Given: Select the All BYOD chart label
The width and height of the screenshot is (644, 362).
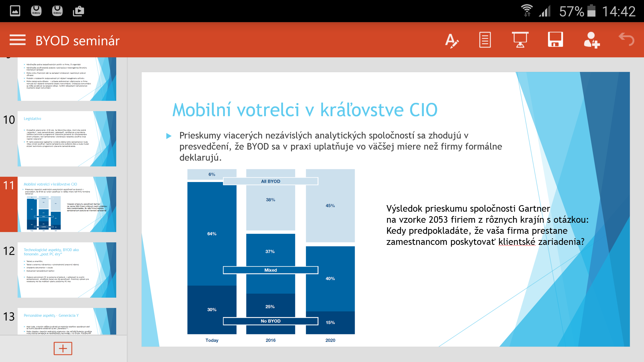Looking at the screenshot, I should 270,181.
